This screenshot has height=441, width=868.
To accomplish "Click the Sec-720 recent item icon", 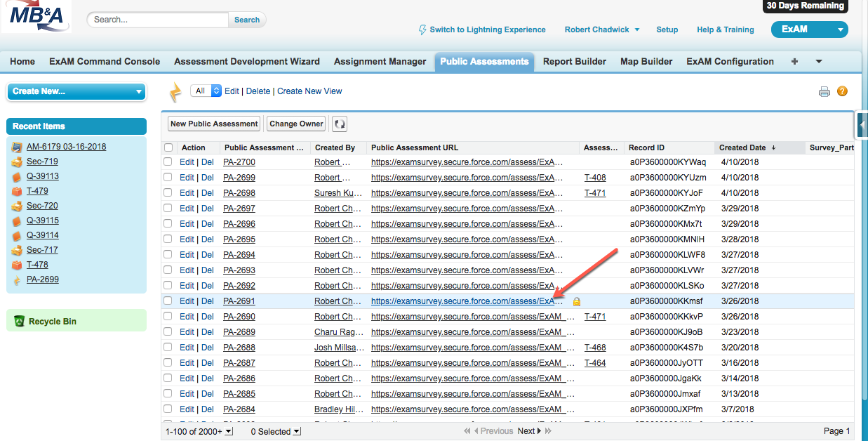I will point(17,206).
